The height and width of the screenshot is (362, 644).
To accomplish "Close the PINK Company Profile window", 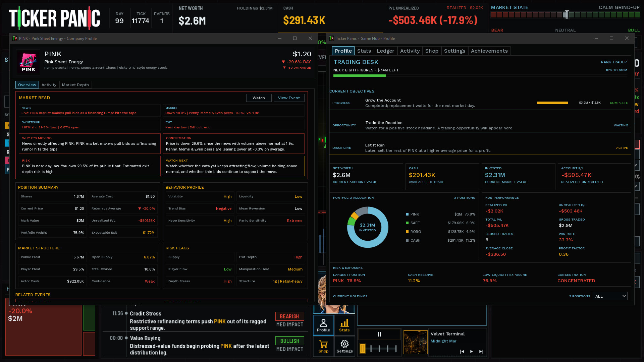I will 310,38.
